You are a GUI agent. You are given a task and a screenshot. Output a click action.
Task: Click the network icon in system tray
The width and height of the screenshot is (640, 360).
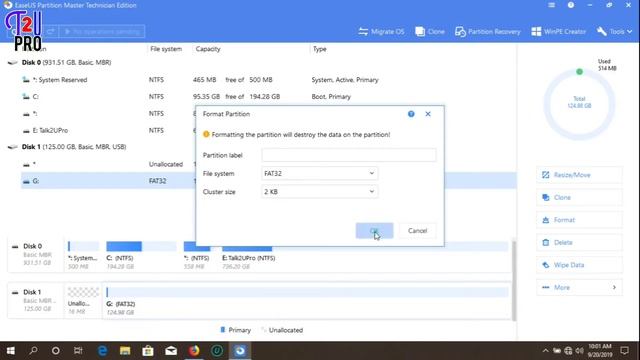pos(568,351)
